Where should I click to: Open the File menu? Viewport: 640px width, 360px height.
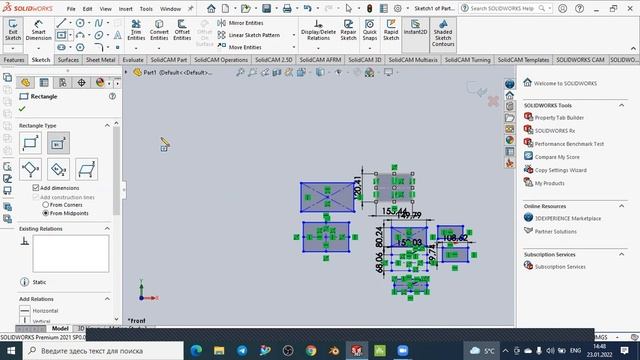point(71,9)
